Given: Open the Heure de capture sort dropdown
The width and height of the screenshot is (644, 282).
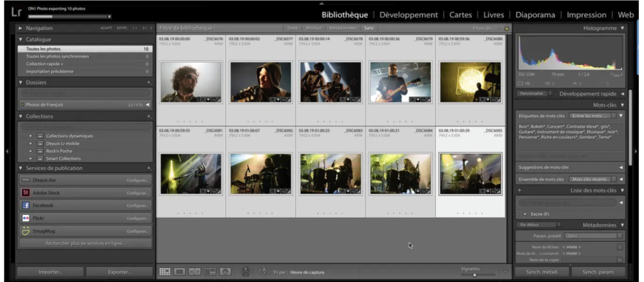Looking at the screenshot, I should pyautogui.click(x=308, y=272).
